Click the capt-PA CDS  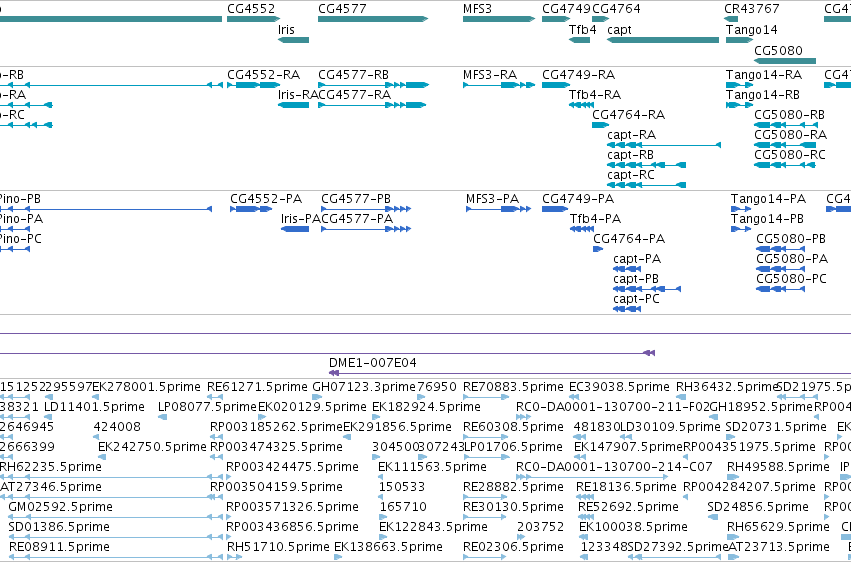pos(627,269)
